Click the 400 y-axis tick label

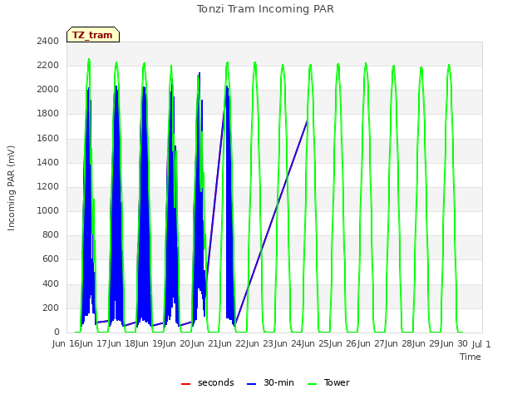[x=51, y=283]
